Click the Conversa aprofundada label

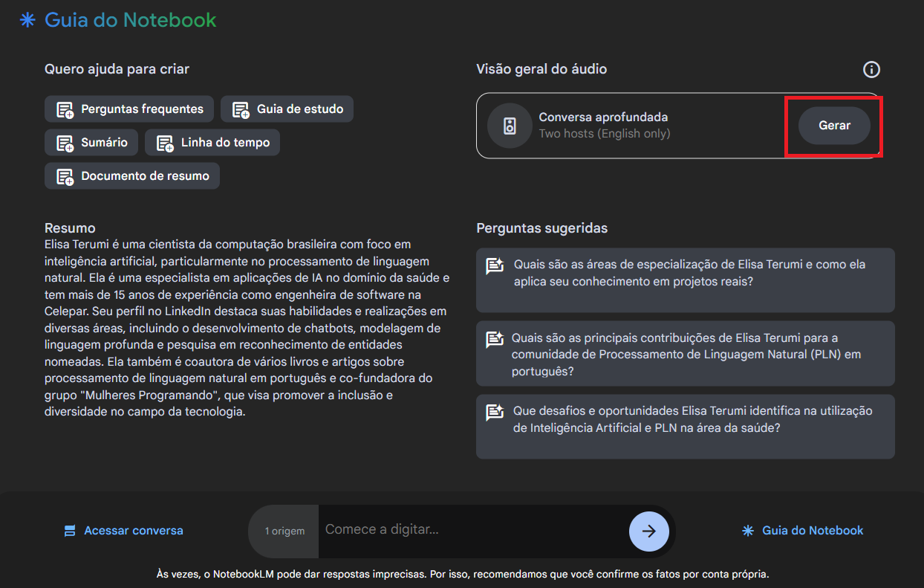pos(603,117)
